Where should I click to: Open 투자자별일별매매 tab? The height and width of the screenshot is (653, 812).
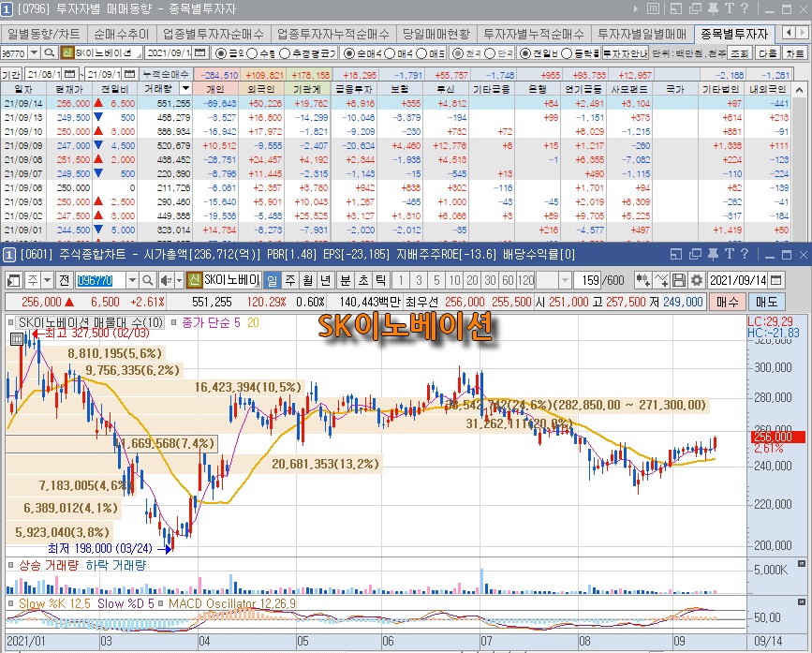coord(642,34)
